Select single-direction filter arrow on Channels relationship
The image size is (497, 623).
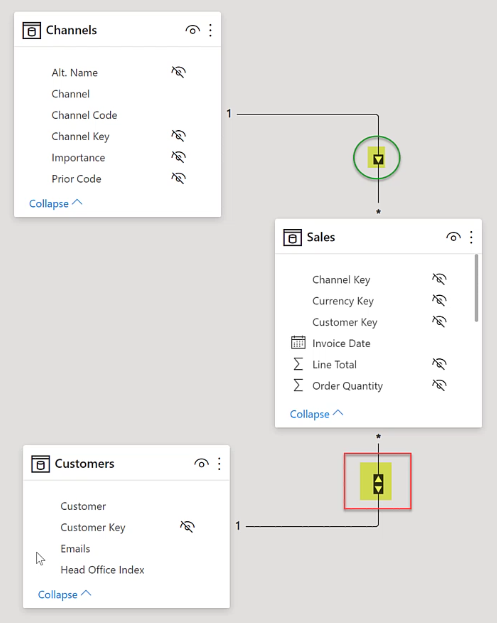tap(378, 160)
